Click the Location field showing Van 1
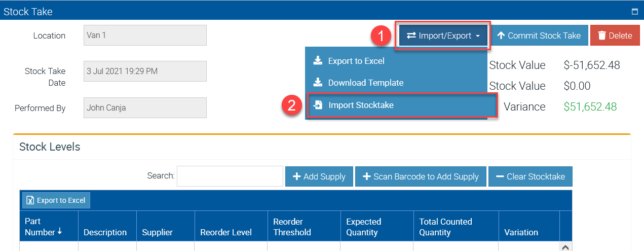This screenshot has width=644, height=251. tap(145, 35)
